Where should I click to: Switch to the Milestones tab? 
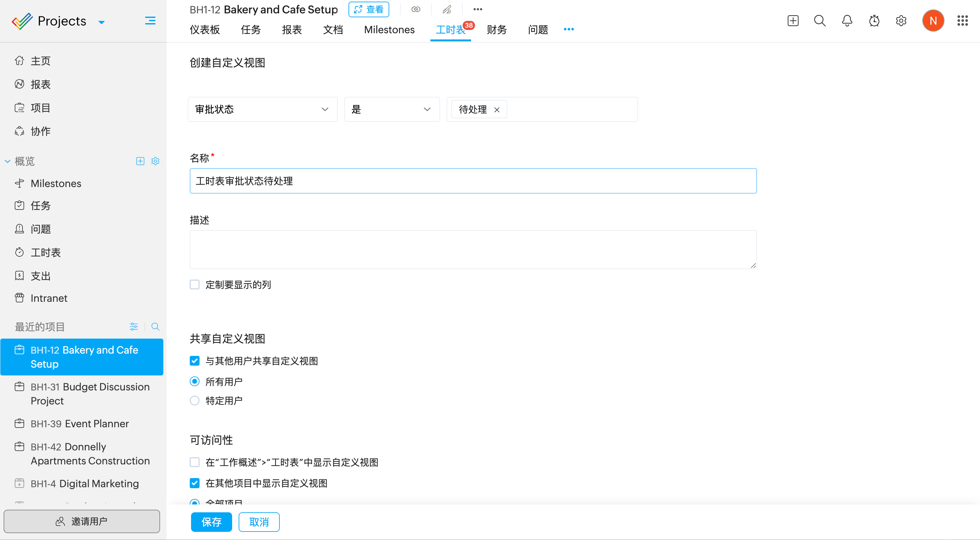point(389,30)
